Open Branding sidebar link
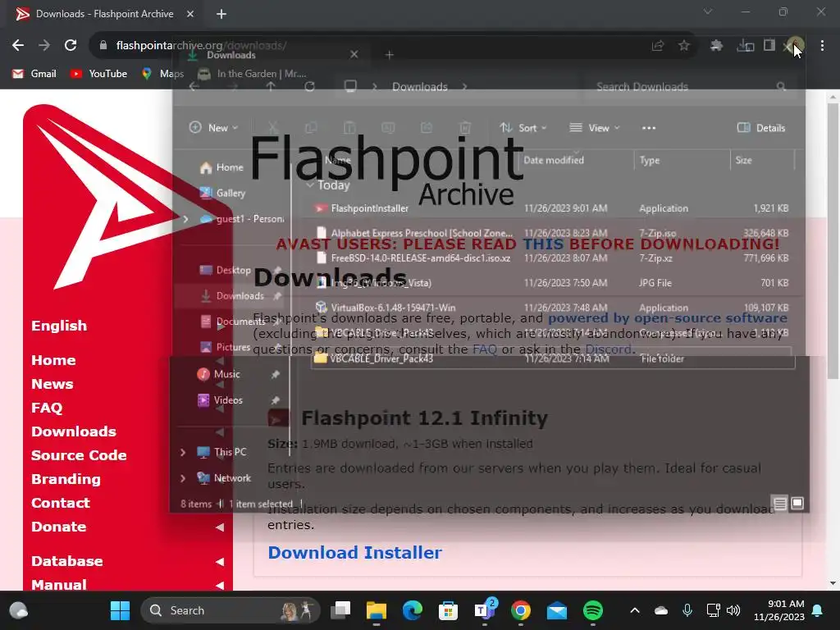Image resolution: width=840 pixels, height=630 pixels. pyautogui.click(x=66, y=479)
